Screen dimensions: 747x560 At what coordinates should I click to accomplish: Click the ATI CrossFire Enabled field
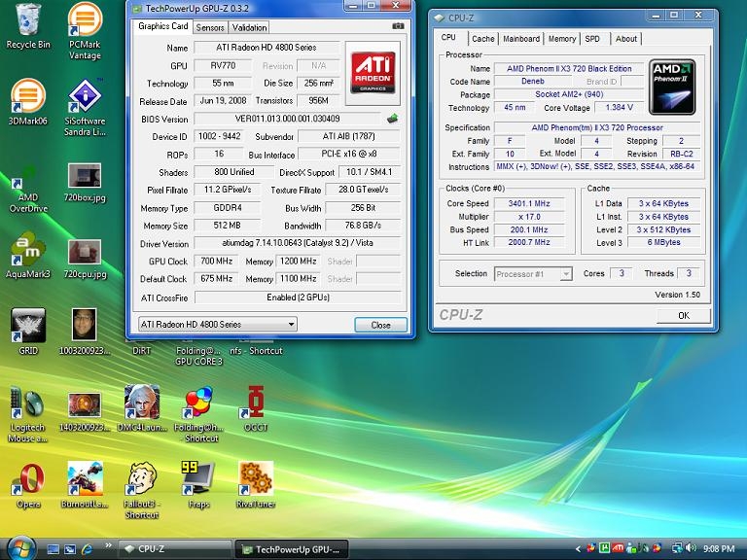(298, 297)
